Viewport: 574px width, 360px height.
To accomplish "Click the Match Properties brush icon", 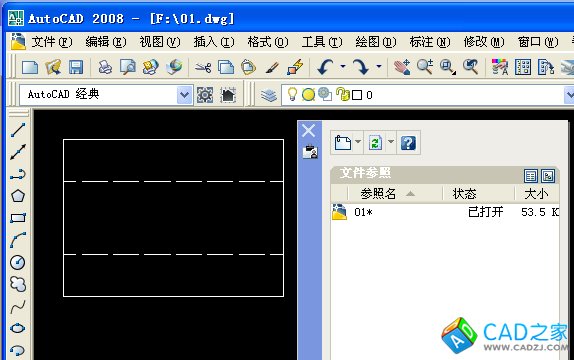I will point(272,67).
